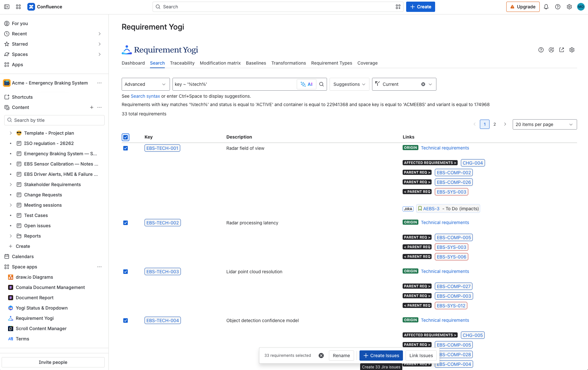Collapse the sidebar with the panel icon
The width and height of the screenshot is (588, 370).
point(7,7)
